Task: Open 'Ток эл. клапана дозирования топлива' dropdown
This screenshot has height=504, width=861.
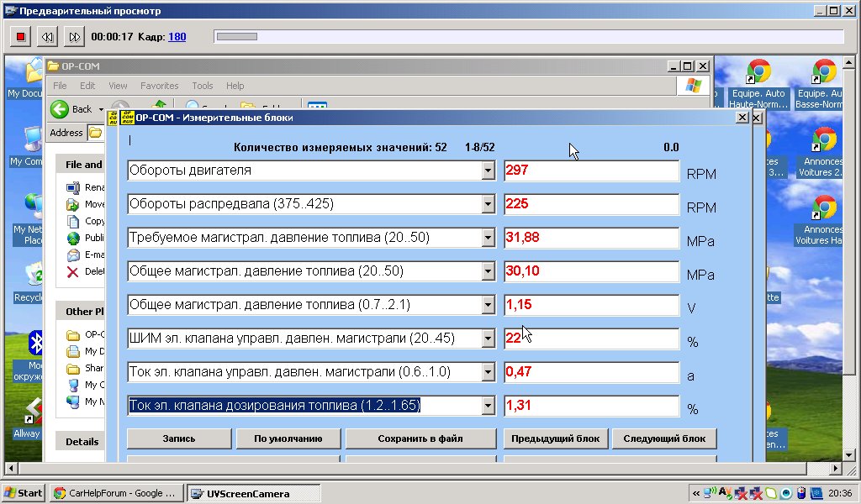Action: coord(488,407)
